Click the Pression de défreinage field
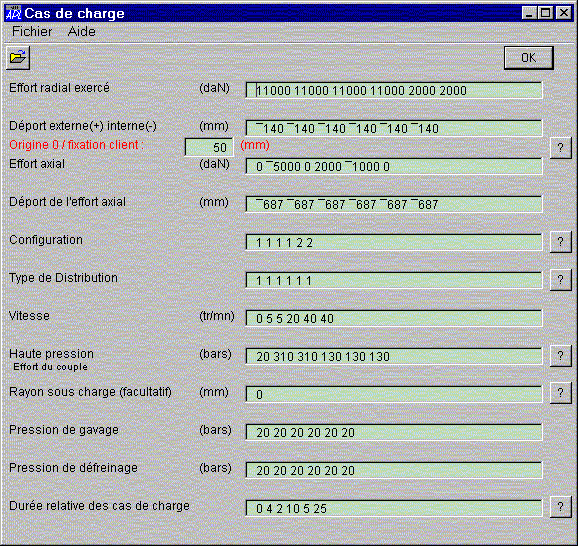Screen dimensions: 578x546 [394, 470]
